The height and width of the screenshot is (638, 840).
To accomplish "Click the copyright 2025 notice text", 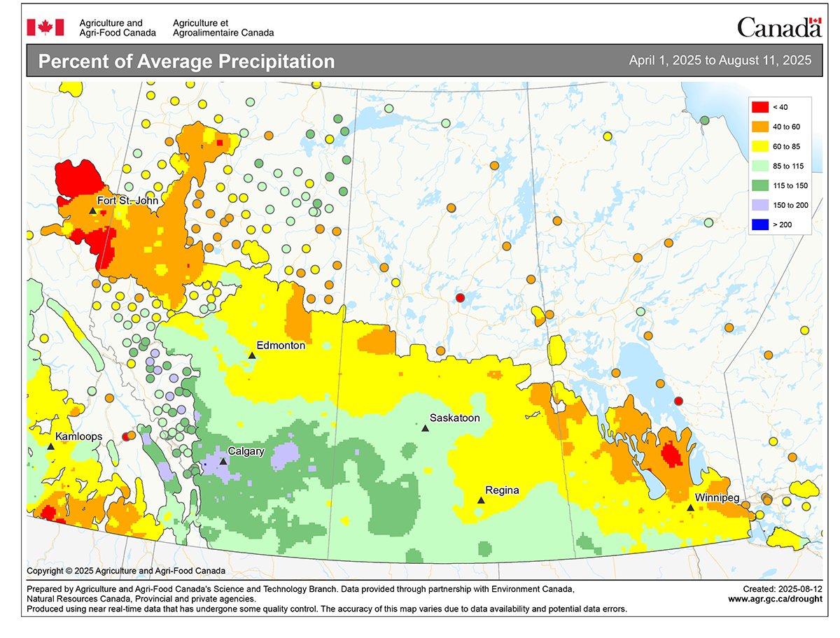I will point(126,570).
